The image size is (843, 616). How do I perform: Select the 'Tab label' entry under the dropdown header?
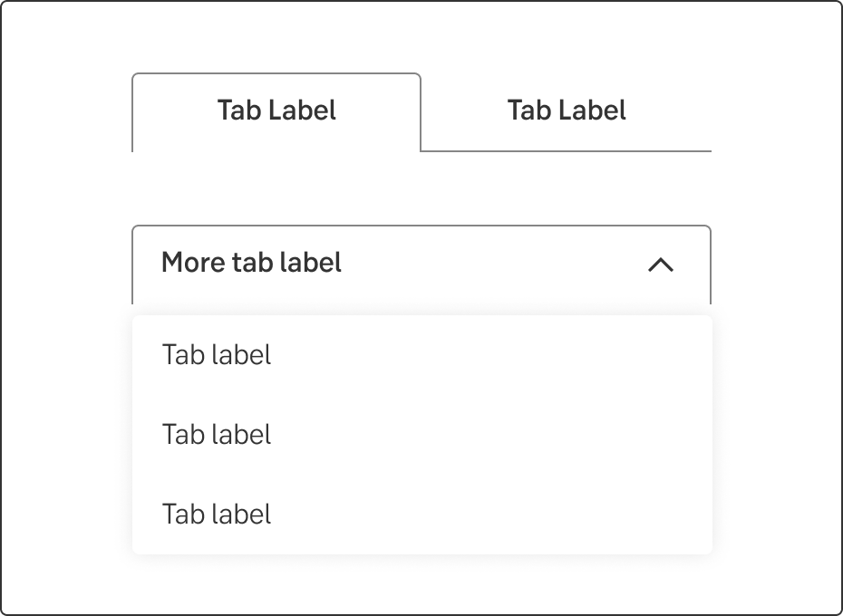click(217, 355)
